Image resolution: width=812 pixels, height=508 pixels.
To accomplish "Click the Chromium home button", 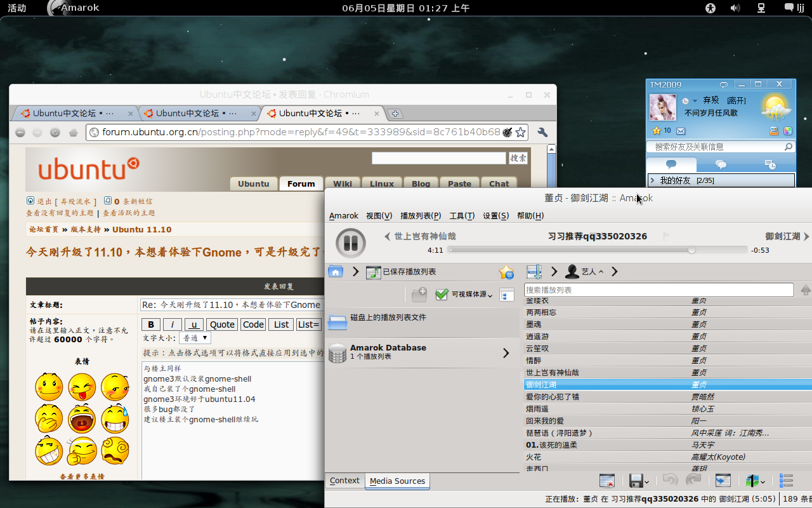I will click(74, 132).
